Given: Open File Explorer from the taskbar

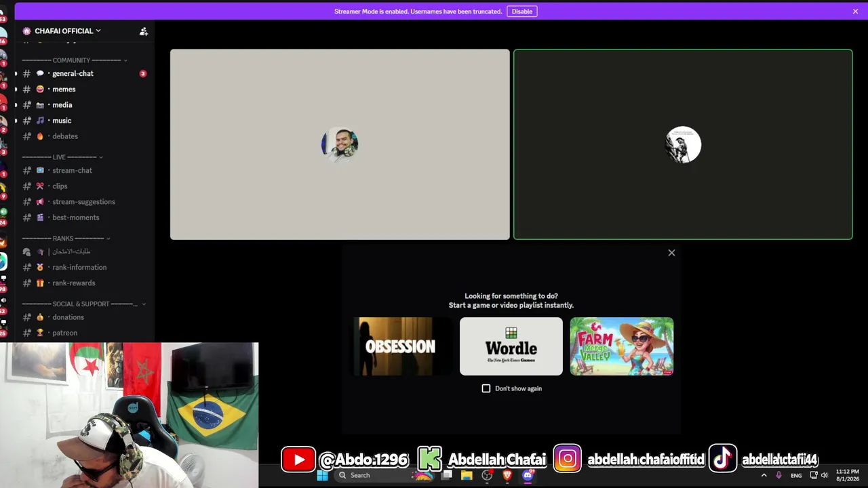Looking at the screenshot, I should coord(467,475).
